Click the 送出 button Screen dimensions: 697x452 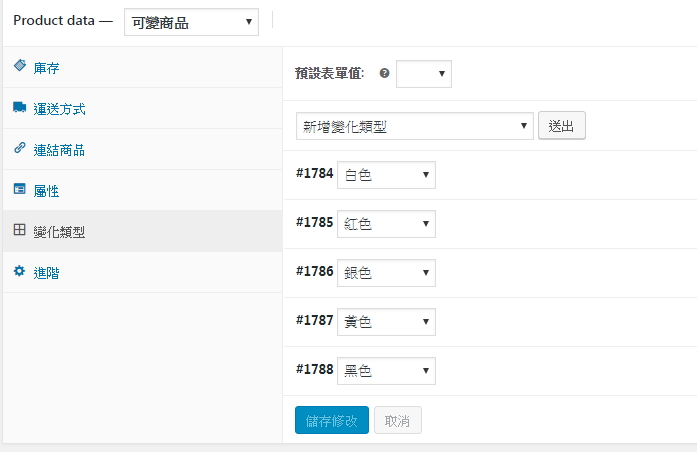pos(562,126)
